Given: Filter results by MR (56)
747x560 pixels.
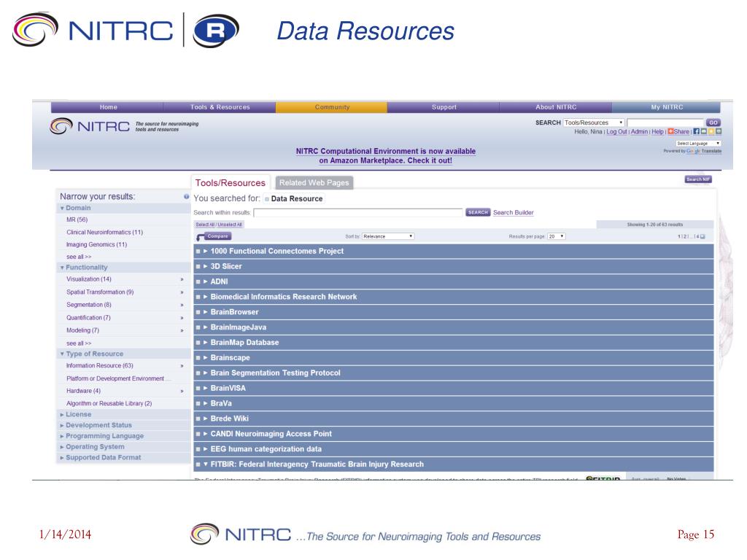Looking at the screenshot, I should coord(77,219).
